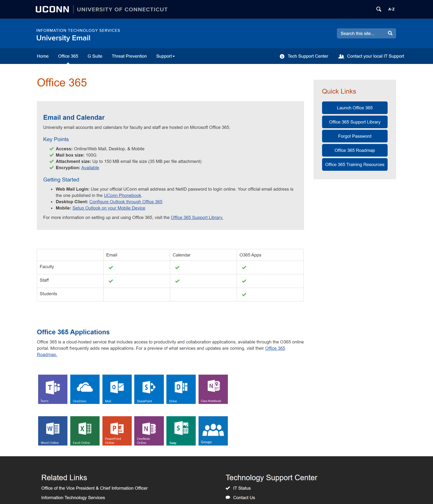Click the Forgot Password button
This screenshot has width=433, height=504.
pos(355,136)
